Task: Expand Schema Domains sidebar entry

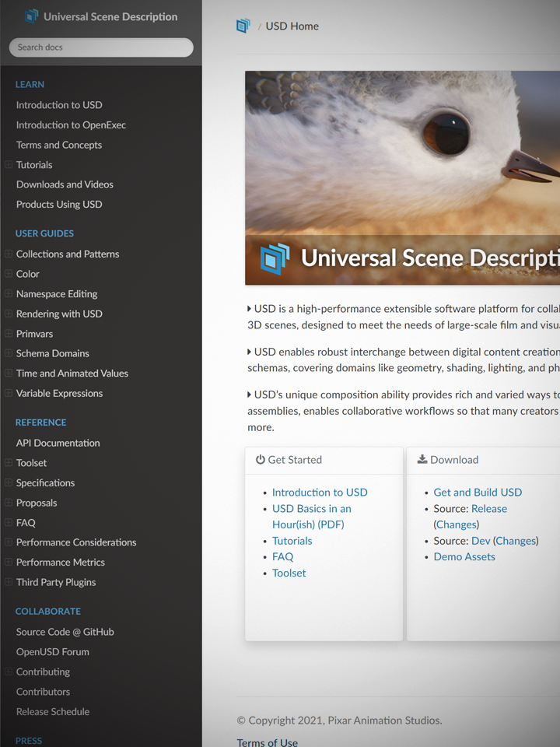Action: 9,353
